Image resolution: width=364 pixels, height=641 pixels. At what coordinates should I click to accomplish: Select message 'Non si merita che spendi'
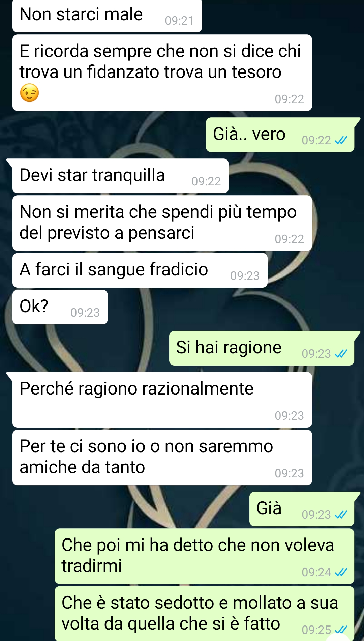(x=162, y=223)
